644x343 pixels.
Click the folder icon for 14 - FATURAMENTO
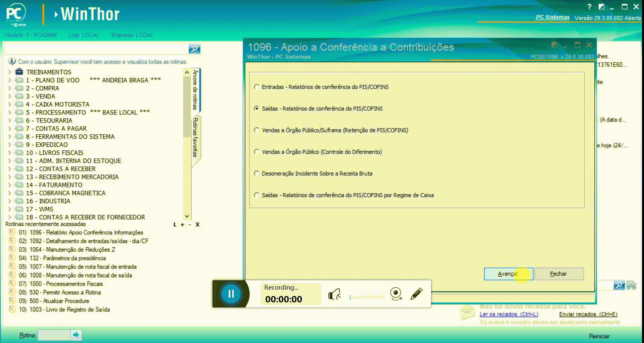click(x=20, y=185)
